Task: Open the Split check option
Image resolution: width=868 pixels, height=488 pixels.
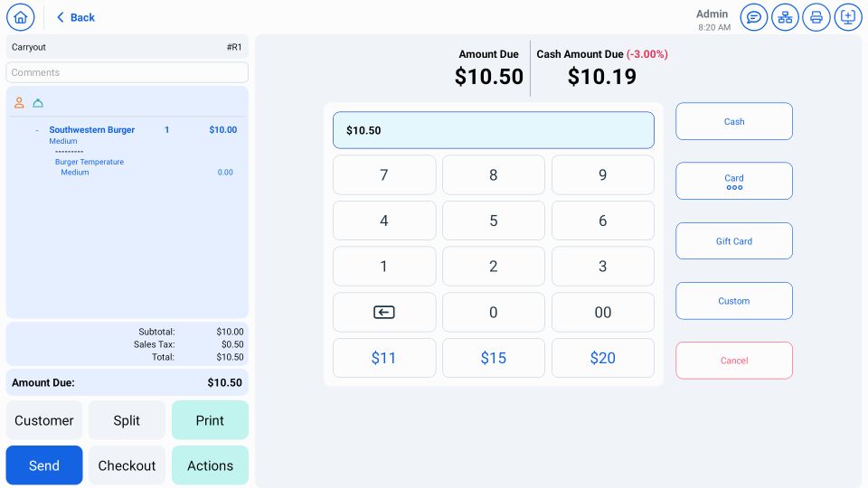Action: 127,420
